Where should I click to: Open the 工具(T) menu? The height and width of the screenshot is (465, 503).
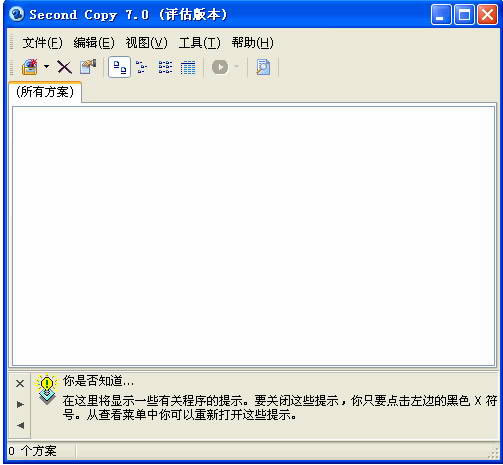[200, 43]
